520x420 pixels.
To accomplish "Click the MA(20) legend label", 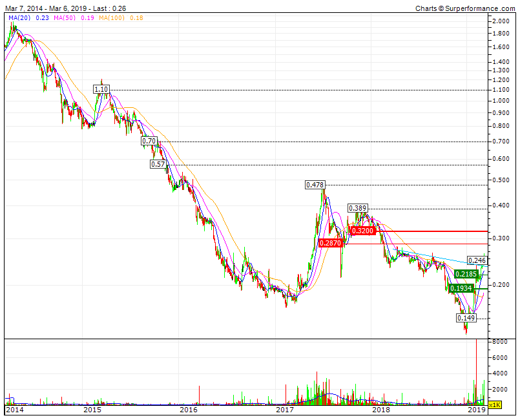I will tap(19, 18).
